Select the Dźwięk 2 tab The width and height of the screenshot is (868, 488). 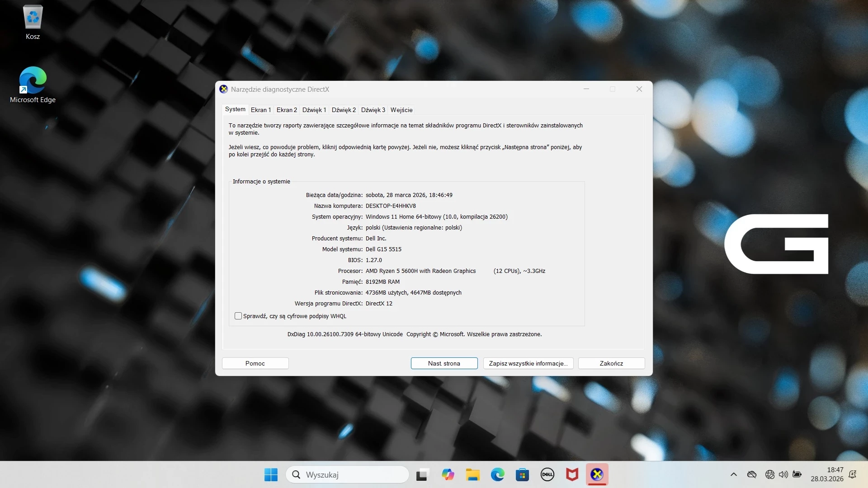click(x=344, y=110)
